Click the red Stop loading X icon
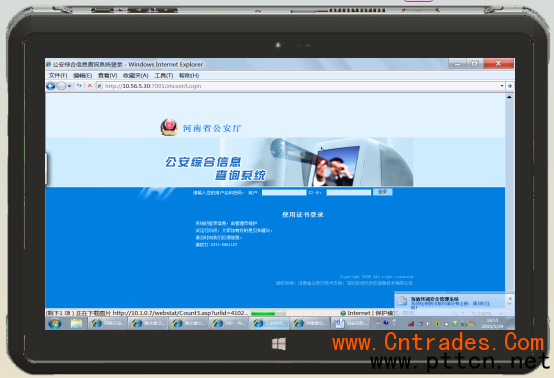The image size is (554, 378). tap(90, 85)
